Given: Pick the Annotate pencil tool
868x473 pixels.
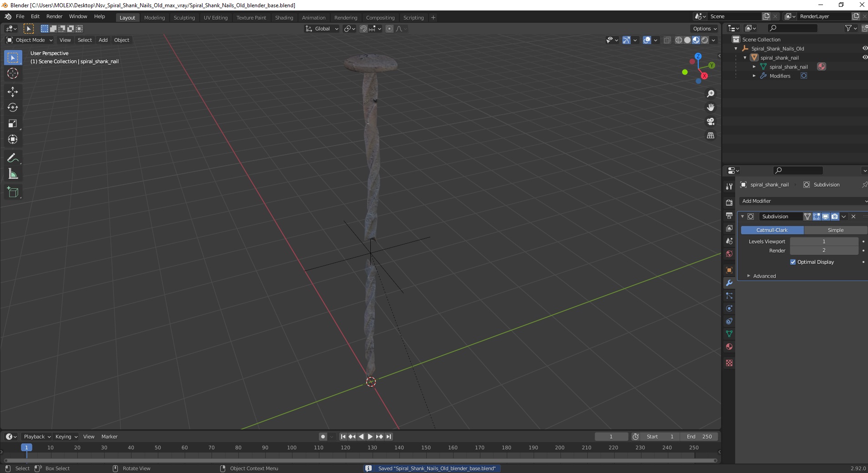Looking at the screenshot, I should 13,158.
